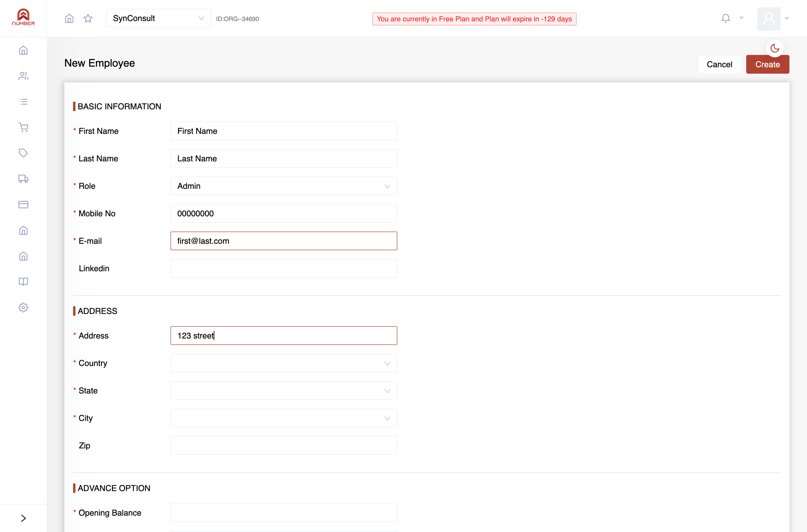Focus the Last Name input field
The height and width of the screenshot is (532, 807).
[x=284, y=158]
